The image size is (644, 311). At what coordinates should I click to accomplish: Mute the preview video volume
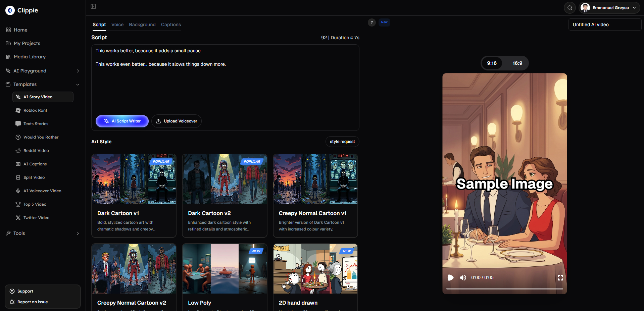463,278
